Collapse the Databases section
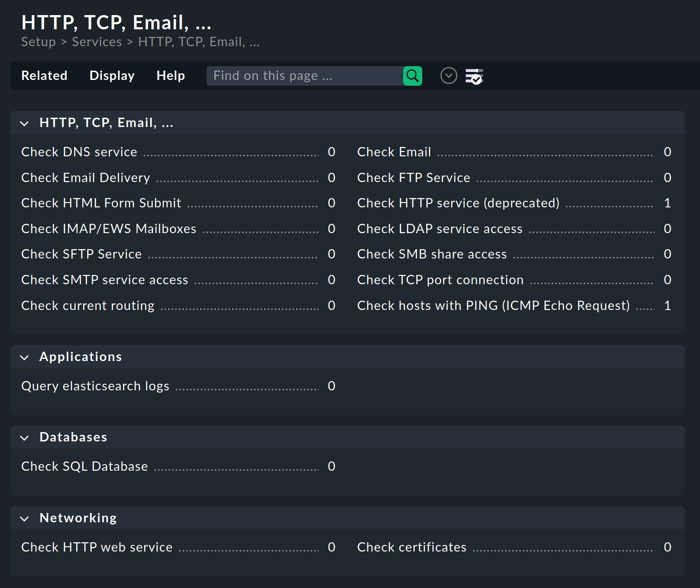Screen dimensions: 700x588 (x=24, y=438)
